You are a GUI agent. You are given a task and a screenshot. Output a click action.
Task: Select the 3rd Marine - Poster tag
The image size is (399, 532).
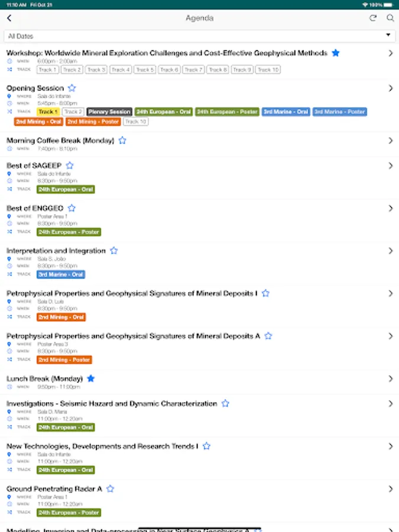(340, 112)
